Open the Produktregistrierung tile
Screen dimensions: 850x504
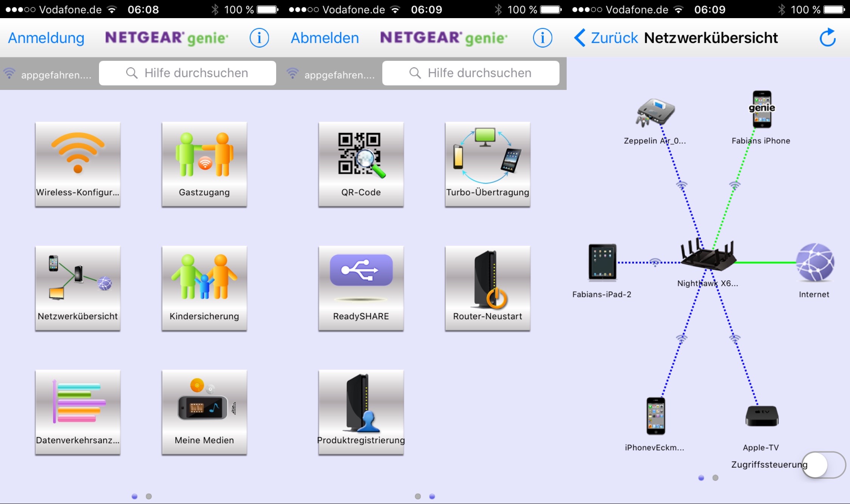[361, 412]
